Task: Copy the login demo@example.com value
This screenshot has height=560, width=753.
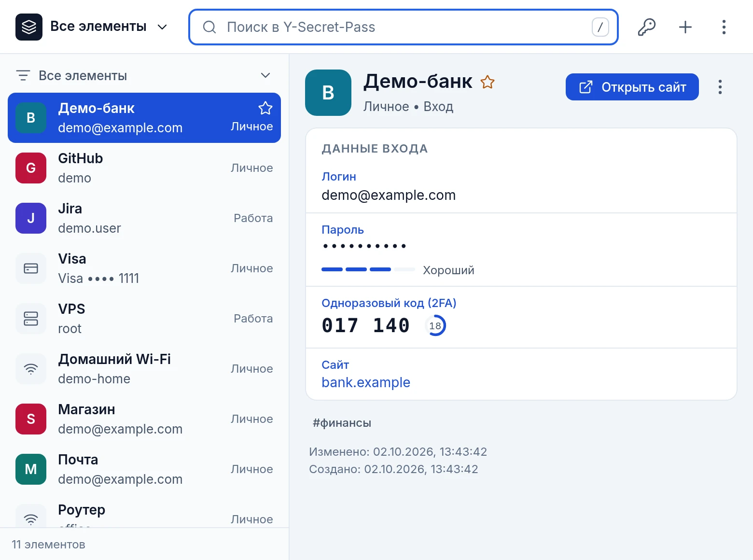Action: [389, 195]
